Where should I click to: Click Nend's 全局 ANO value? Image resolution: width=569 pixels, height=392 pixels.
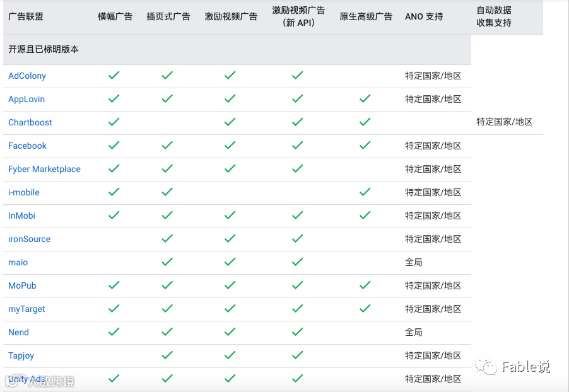(x=414, y=332)
